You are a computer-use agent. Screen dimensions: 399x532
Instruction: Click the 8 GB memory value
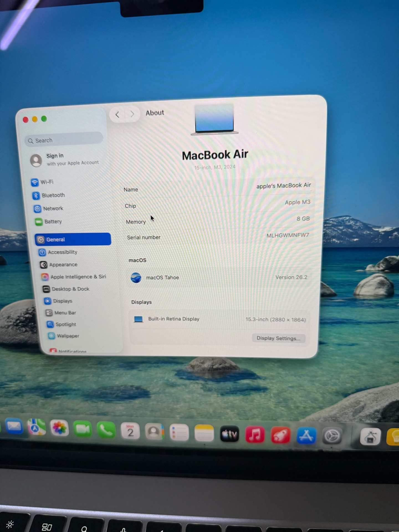[303, 219]
